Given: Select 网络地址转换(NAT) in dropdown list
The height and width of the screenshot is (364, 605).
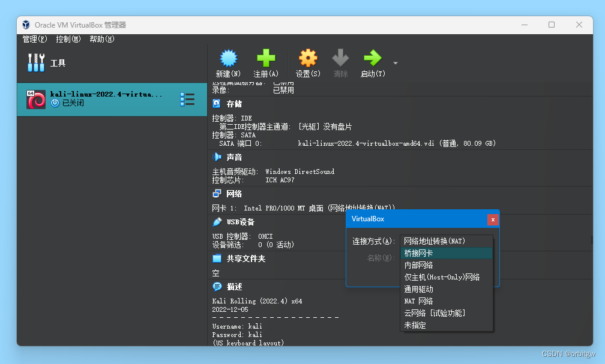Looking at the screenshot, I should coord(447,242).
